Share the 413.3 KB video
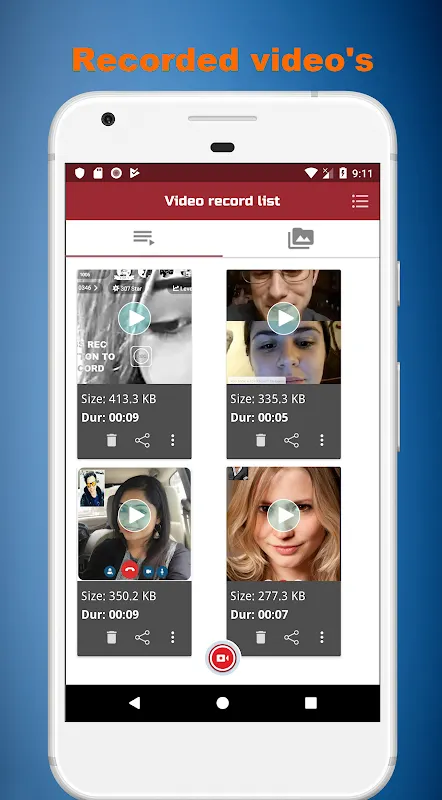Screen dimensions: 442x800 [x=142, y=440]
